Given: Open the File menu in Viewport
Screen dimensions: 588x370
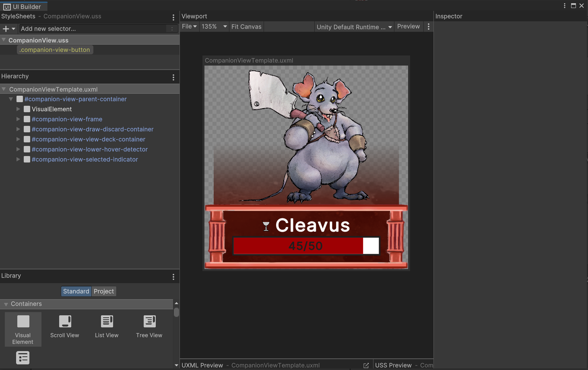Looking at the screenshot, I should coord(189,27).
